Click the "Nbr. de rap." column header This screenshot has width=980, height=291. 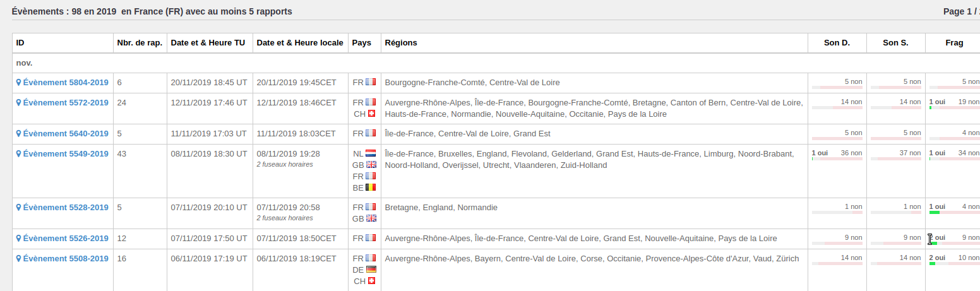click(140, 43)
